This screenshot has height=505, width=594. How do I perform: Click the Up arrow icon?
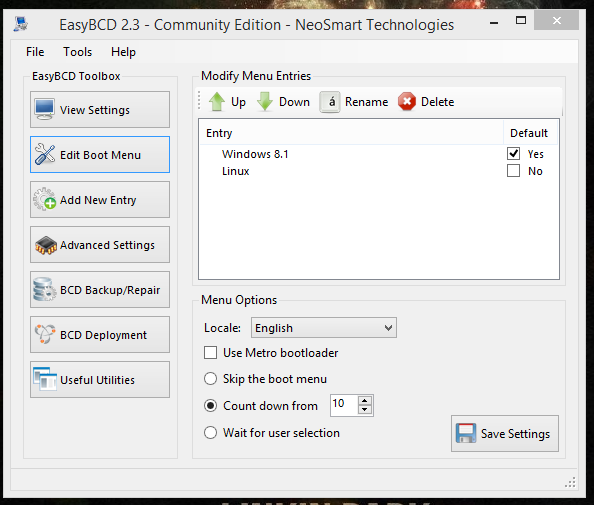pyautogui.click(x=217, y=102)
